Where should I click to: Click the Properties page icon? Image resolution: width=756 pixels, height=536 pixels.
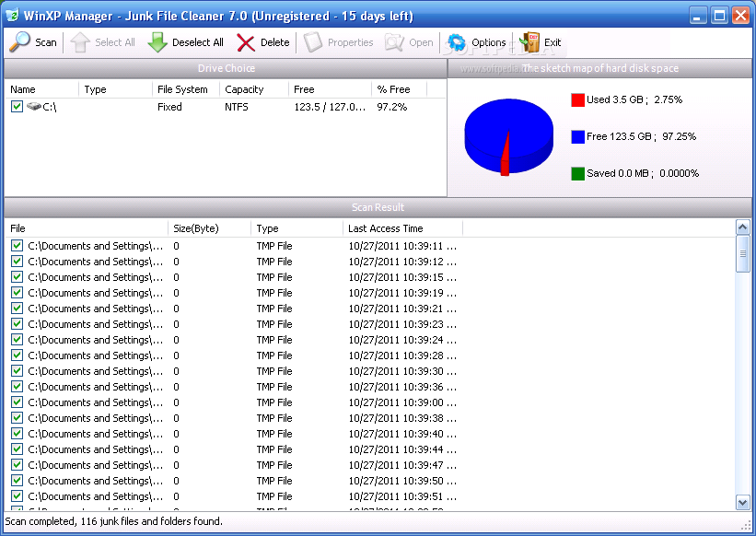[313, 42]
